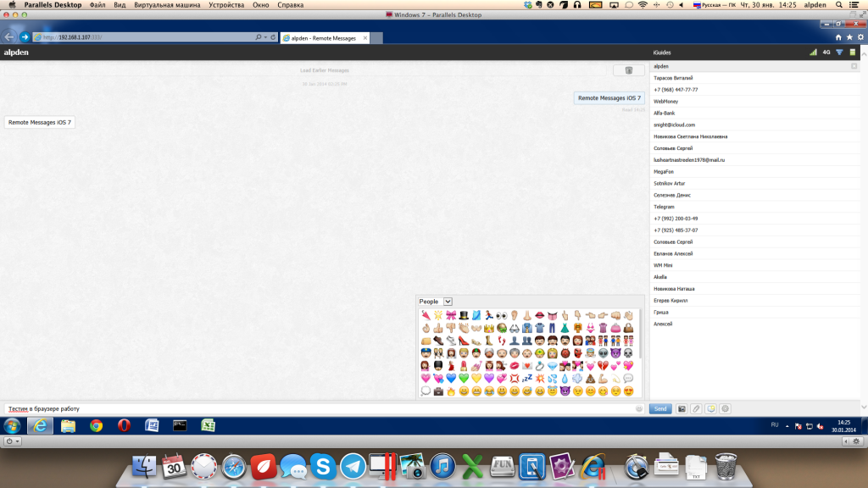Insert the fire emoji
The width and height of the screenshot is (868, 488).
coord(451,391)
